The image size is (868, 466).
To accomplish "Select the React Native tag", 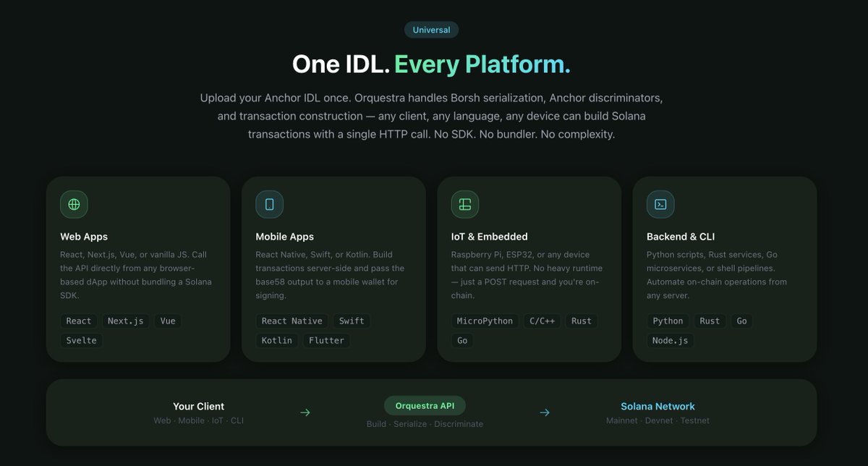I will click(292, 321).
